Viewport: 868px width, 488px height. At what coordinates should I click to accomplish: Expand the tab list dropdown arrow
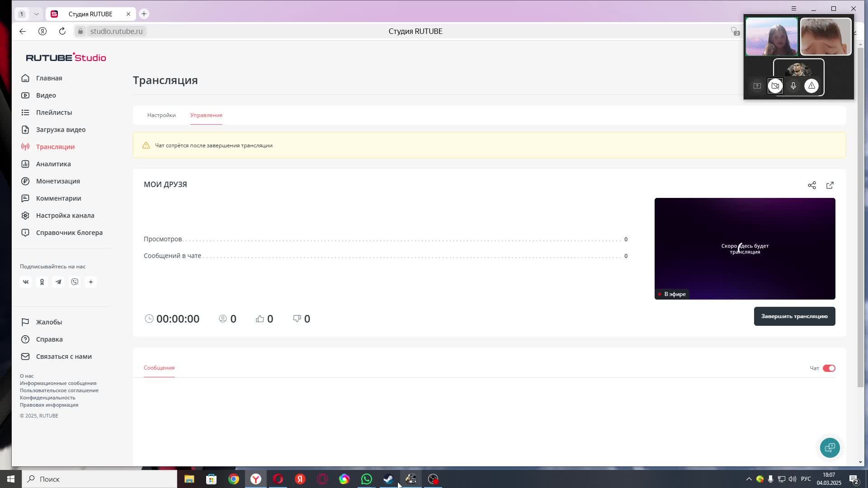point(36,14)
